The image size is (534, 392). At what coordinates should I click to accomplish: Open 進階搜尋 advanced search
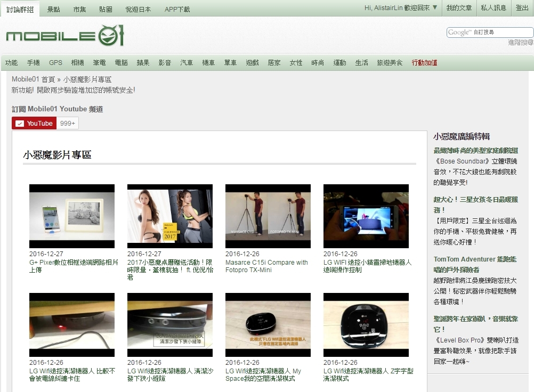click(x=521, y=43)
